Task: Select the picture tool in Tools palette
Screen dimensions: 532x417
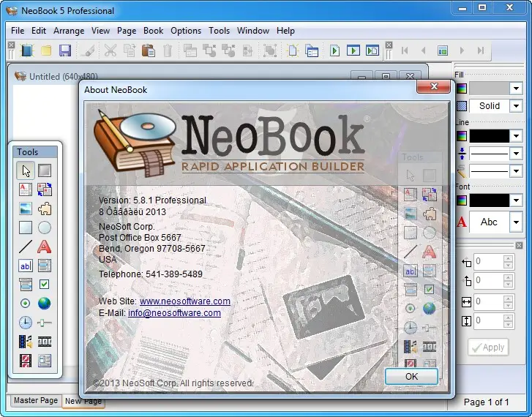Action: click(x=26, y=209)
